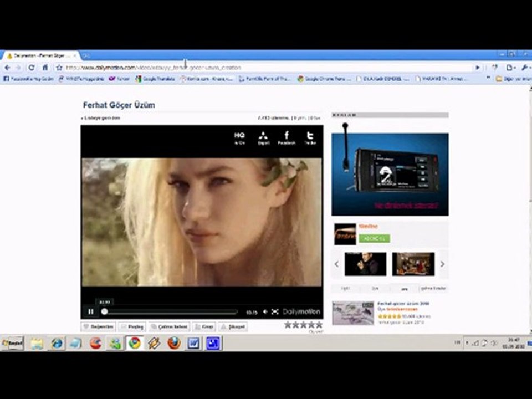
Task: Launch Internet Explorer from taskbar
Action: (57, 344)
